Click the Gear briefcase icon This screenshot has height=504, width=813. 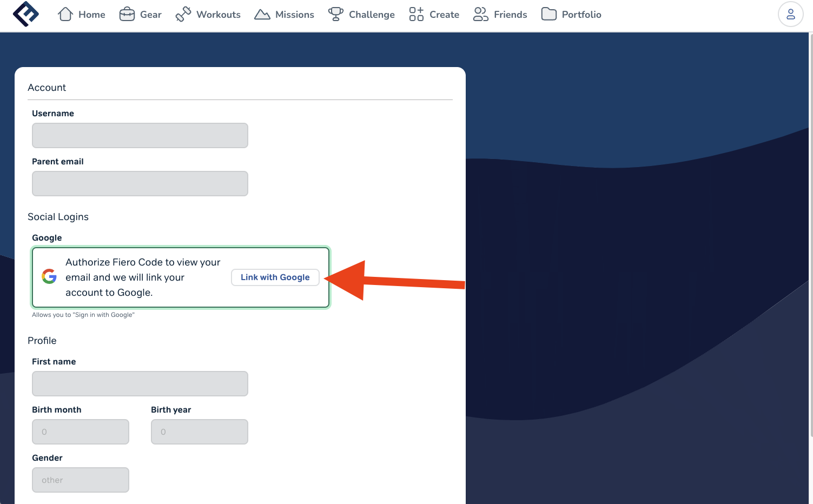tap(127, 14)
